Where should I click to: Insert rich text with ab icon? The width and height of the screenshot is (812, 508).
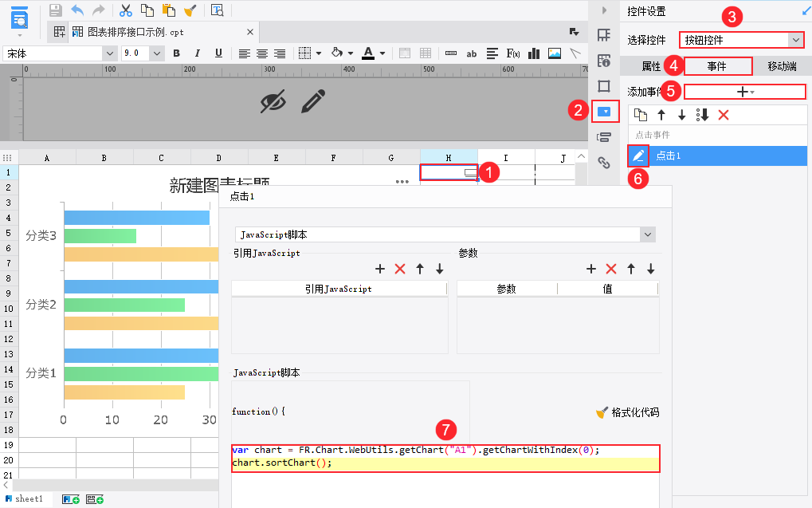click(471, 53)
